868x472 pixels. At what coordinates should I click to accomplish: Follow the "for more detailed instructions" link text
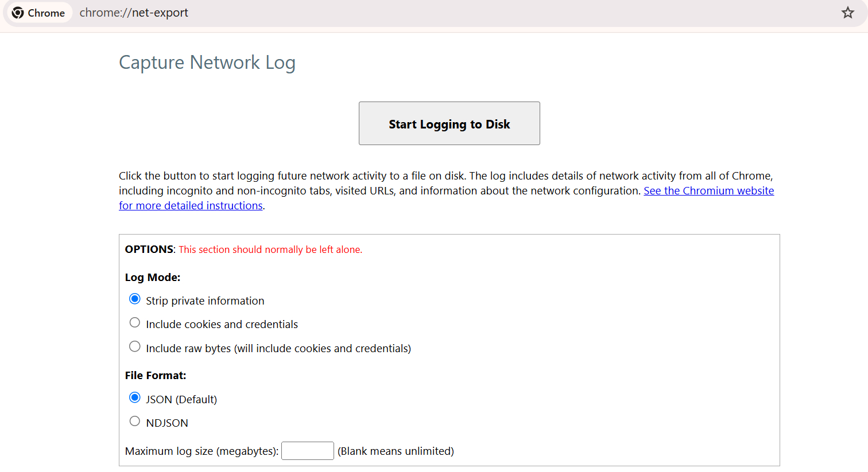point(191,205)
